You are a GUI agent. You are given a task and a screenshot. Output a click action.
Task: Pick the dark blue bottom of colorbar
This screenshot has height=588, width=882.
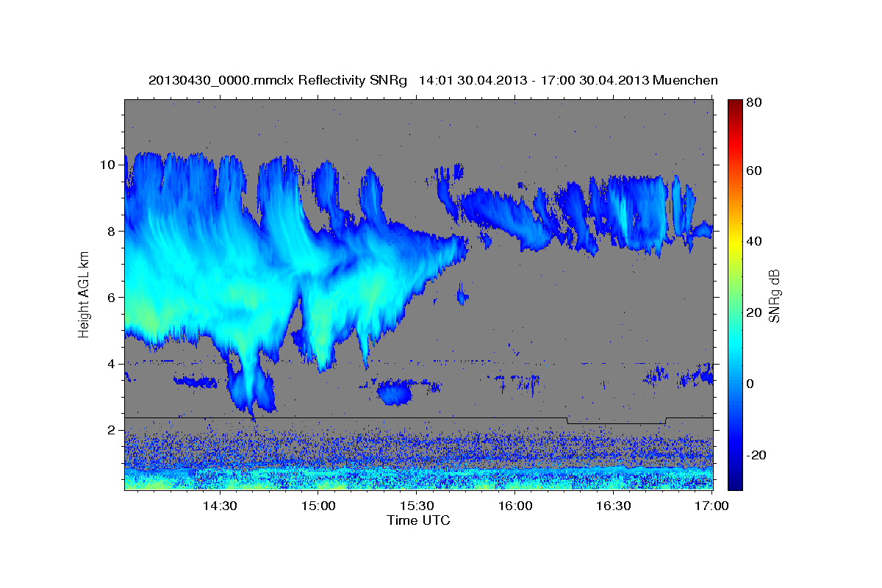(734, 484)
